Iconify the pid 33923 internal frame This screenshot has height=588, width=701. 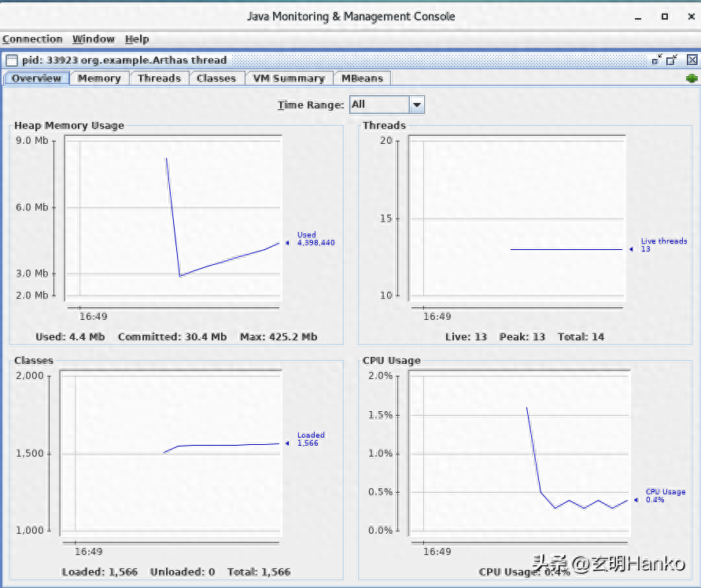tap(656, 60)
